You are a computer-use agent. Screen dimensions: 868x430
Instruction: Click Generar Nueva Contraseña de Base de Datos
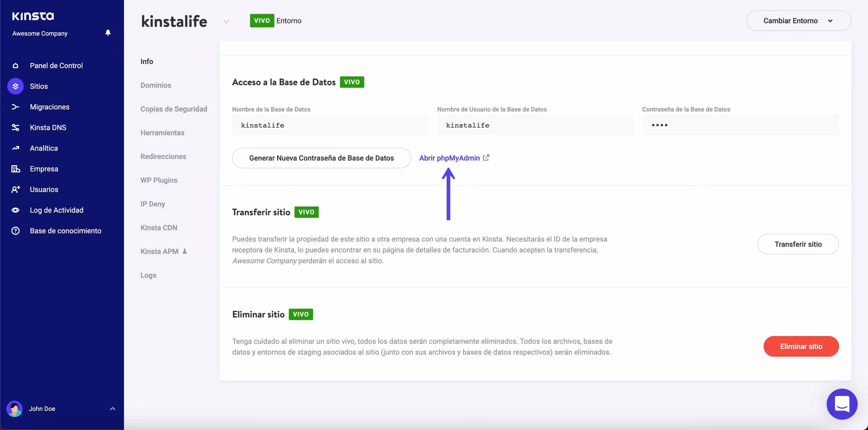(321, 158)
